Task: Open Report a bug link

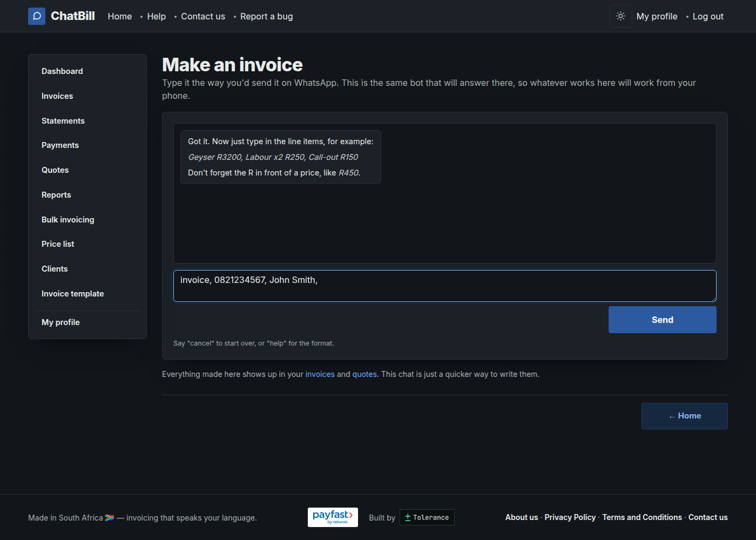Action: 267,16
